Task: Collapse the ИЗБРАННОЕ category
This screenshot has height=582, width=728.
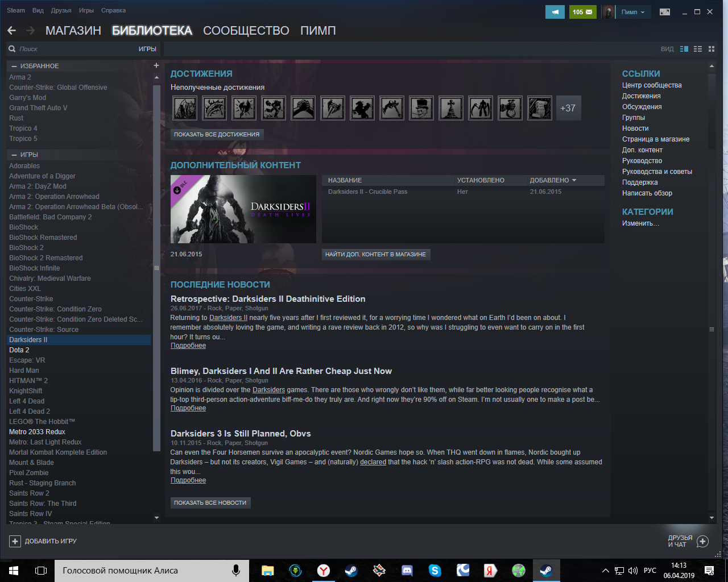Action: tap(14, 66)
